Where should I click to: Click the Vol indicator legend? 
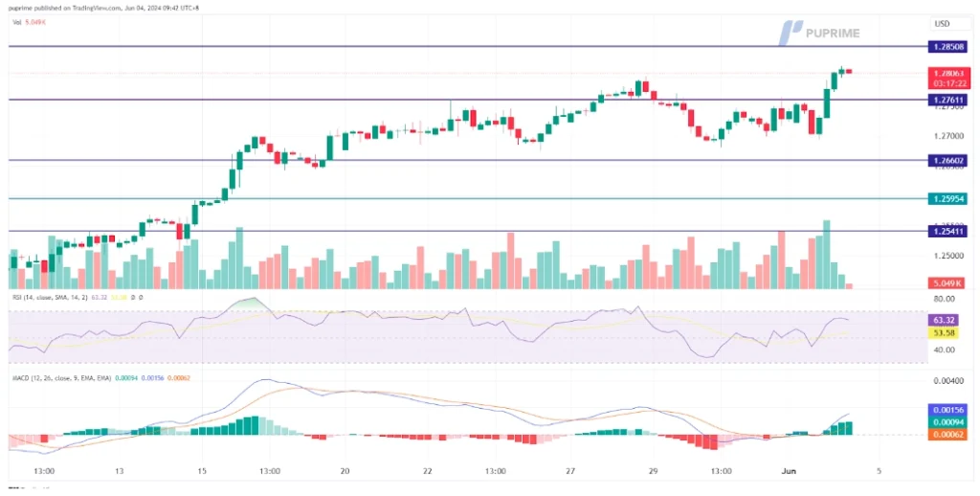(x=27, y=20)
